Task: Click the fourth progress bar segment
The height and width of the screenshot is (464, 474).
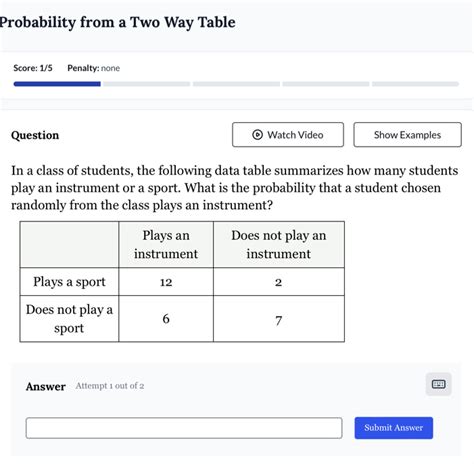Action: pyautogui.click(x=326, y=84)
